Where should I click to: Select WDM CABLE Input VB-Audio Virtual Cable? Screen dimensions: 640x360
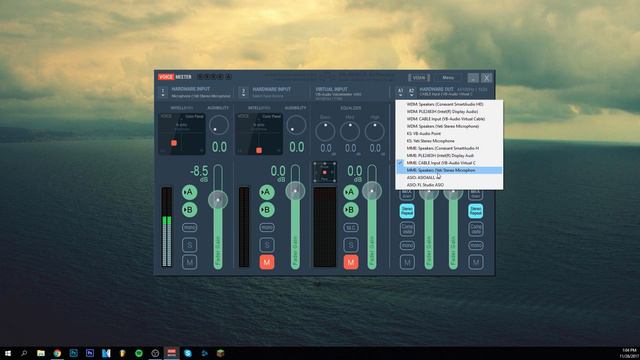coord(449,119)
